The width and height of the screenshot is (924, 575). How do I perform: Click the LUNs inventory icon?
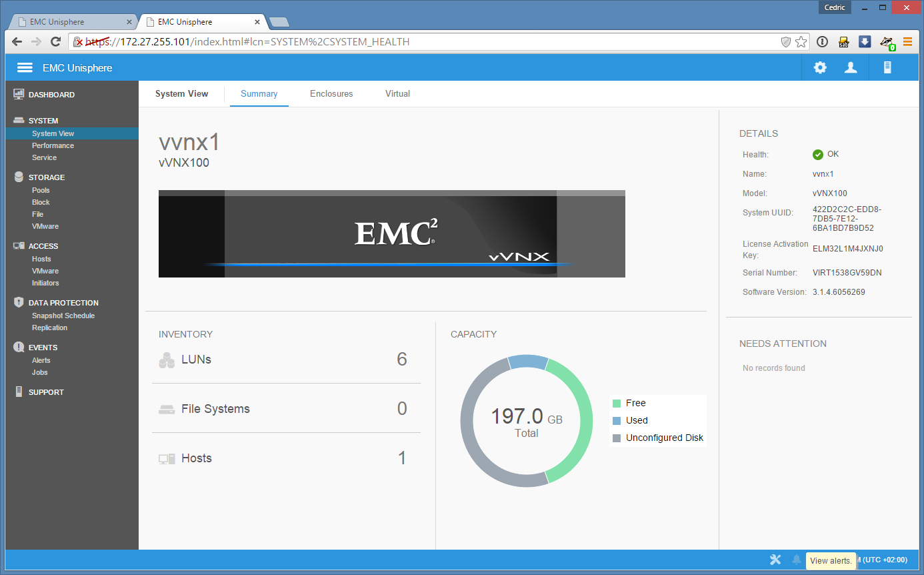tap(167, 360)
